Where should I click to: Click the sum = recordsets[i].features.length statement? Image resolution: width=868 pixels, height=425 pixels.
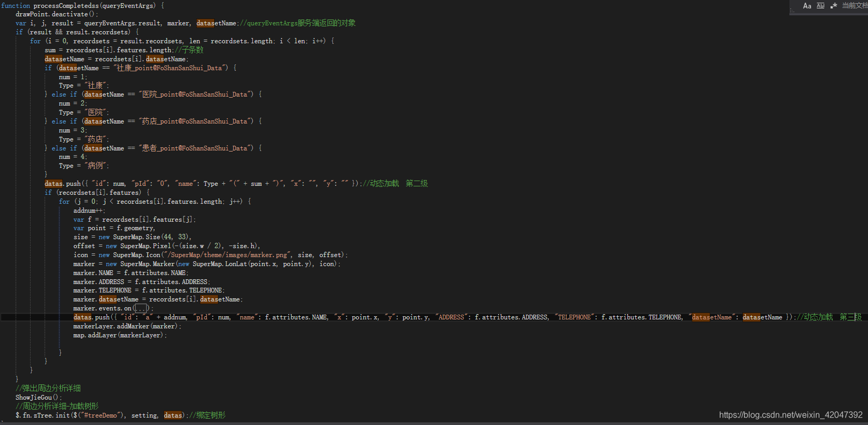tap(109, 50)
